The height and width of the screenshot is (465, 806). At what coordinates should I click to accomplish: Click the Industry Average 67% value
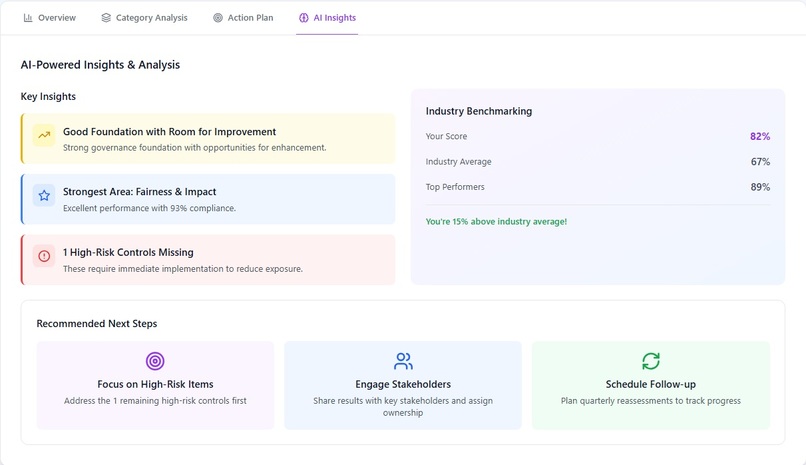pyautogui.click(x=760, y=162)
